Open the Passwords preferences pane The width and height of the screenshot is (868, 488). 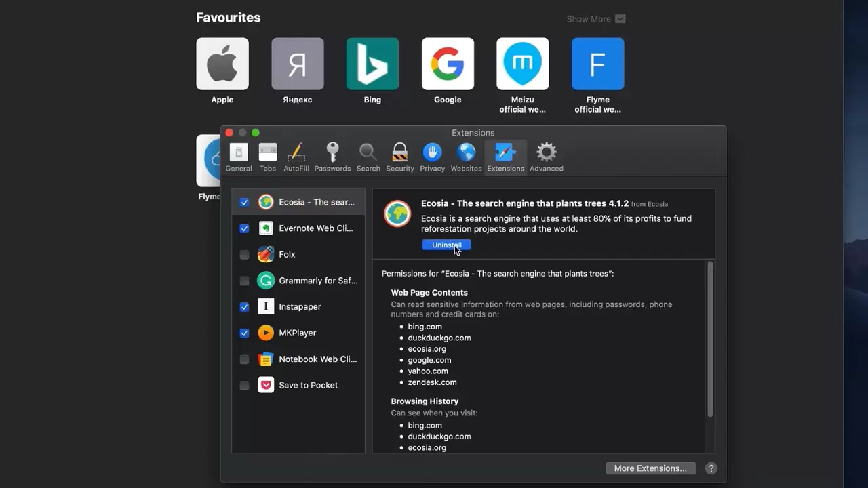pos(332,157)
